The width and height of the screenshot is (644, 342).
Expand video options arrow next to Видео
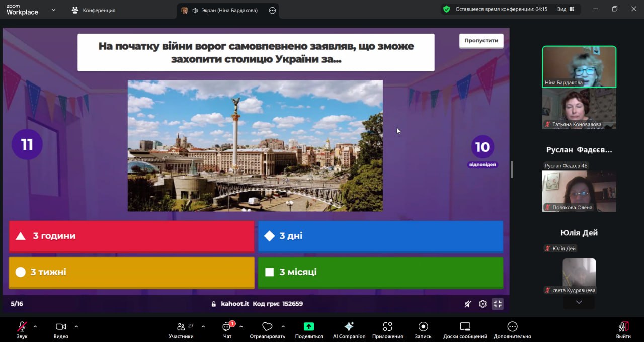click(x=76, y=326)
